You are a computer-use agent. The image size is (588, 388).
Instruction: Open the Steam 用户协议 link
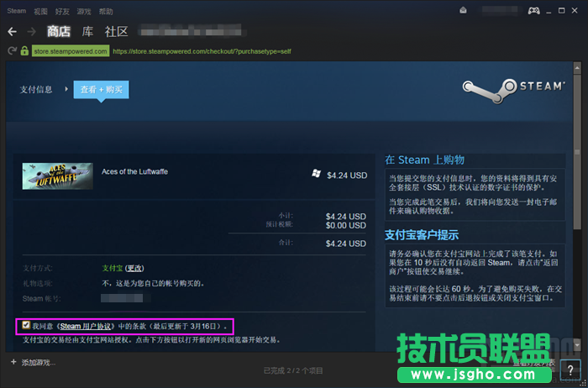pyautogui.click(x=87, y=326)
